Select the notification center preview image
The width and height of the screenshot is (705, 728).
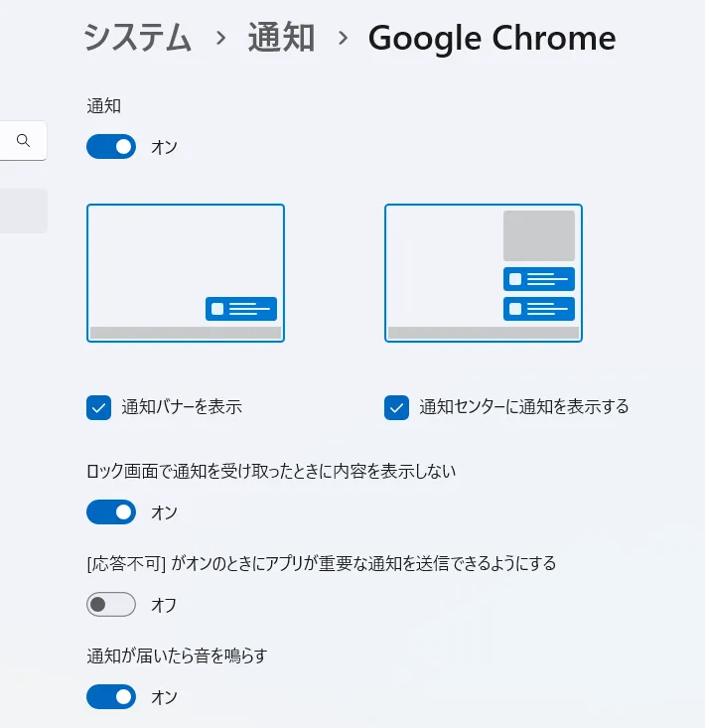click(484, 273)
